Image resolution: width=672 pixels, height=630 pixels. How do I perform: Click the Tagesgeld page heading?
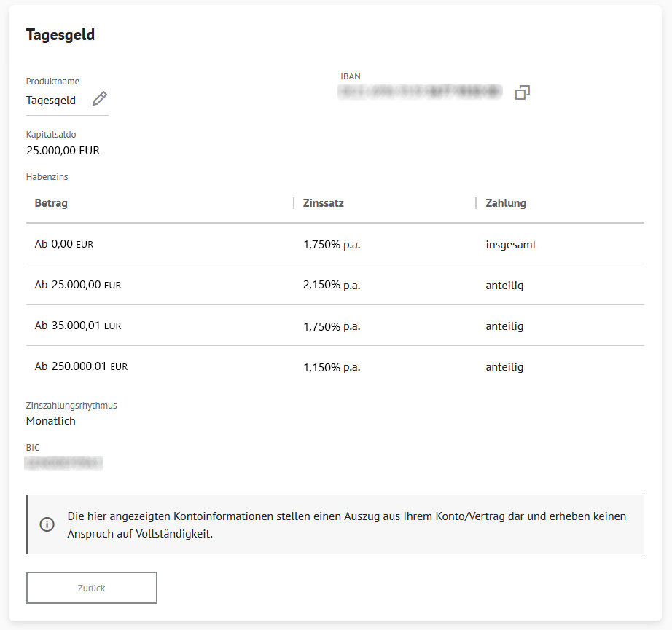click(60, 35)
